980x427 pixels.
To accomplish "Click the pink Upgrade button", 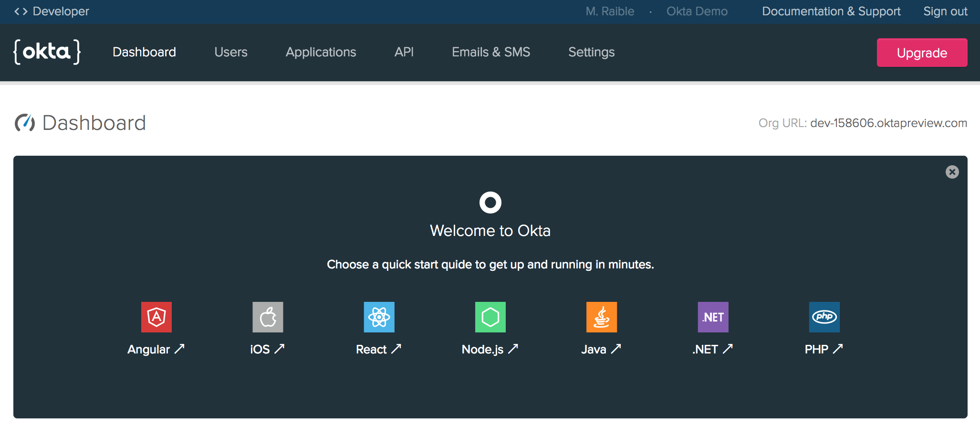I will coord(922,53).
